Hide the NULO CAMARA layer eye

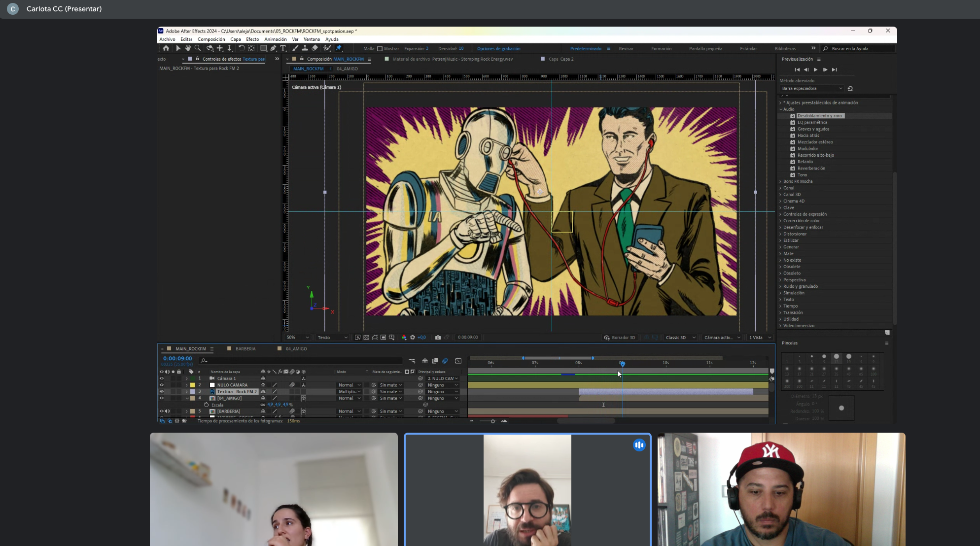161,385
